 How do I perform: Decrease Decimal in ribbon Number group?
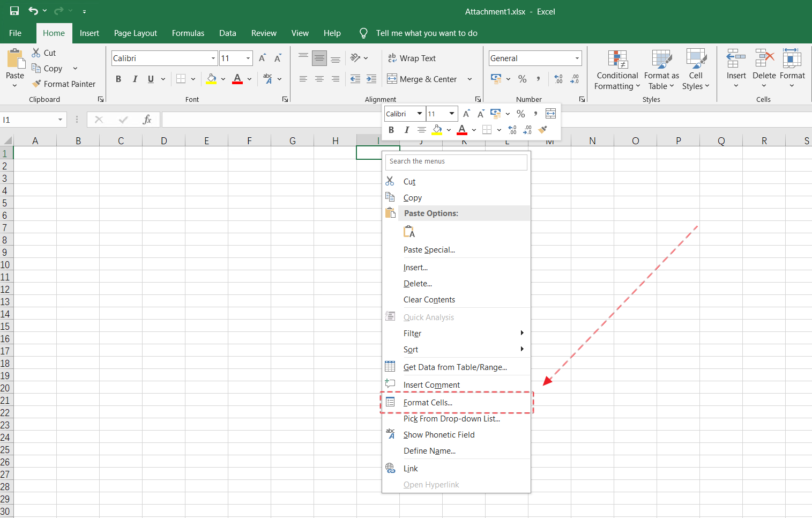tap(575, 79)
